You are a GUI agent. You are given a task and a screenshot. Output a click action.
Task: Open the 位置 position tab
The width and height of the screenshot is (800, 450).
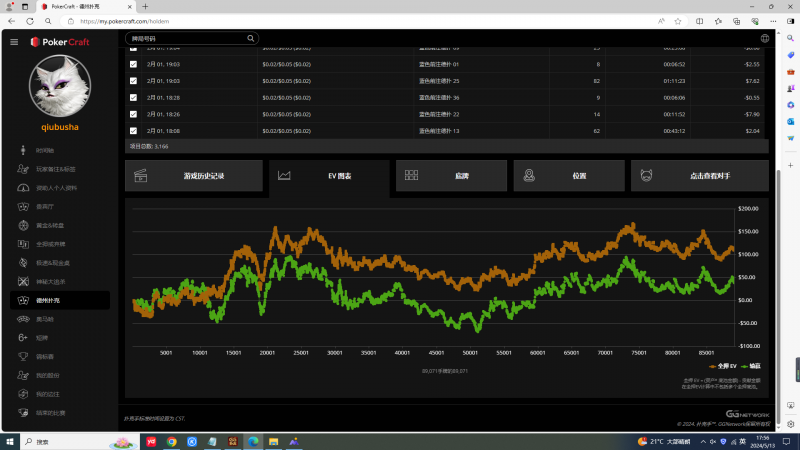[568, 176]
